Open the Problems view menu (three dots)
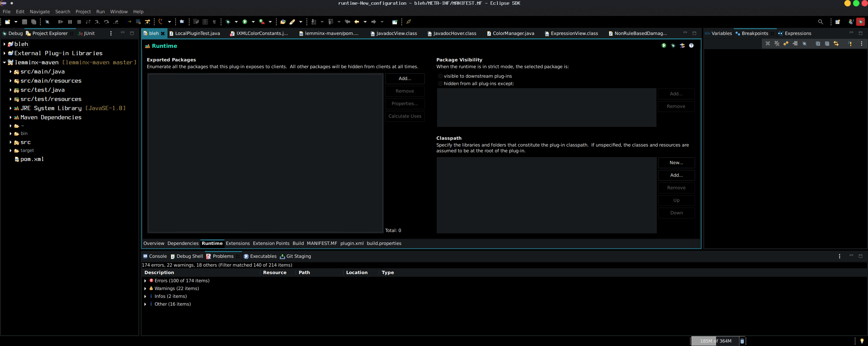 point(840,256)
